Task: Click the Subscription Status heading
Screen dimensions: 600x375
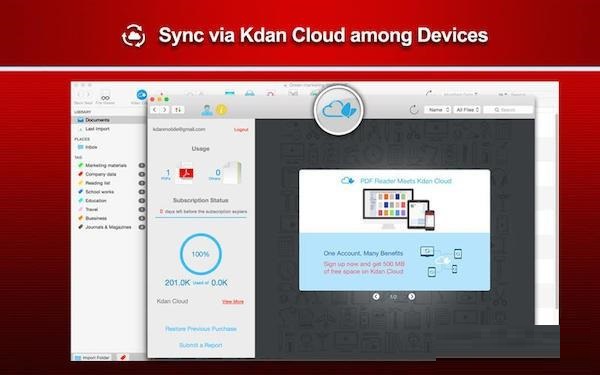Action: [201, 200]
